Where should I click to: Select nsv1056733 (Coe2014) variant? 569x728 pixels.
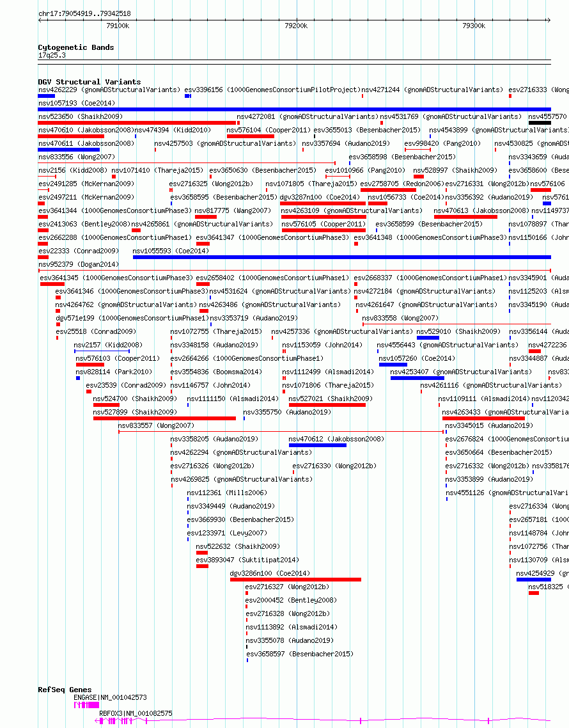pos(406,197)
